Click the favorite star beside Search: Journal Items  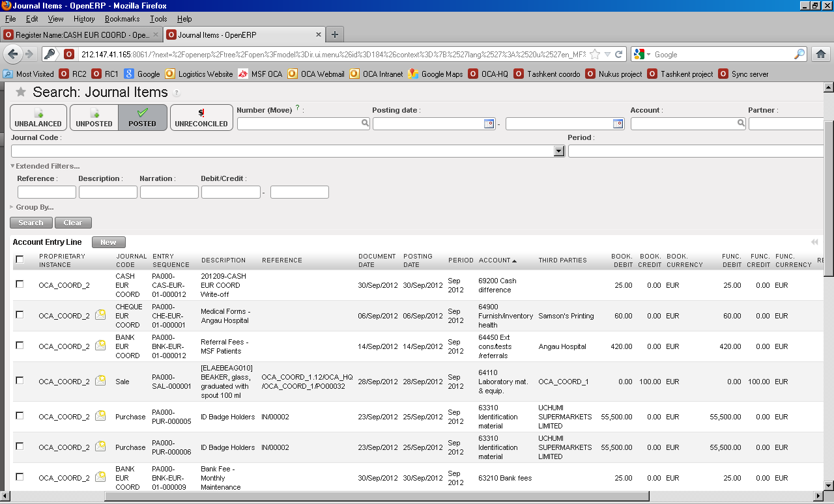click(x=21, y=92)
